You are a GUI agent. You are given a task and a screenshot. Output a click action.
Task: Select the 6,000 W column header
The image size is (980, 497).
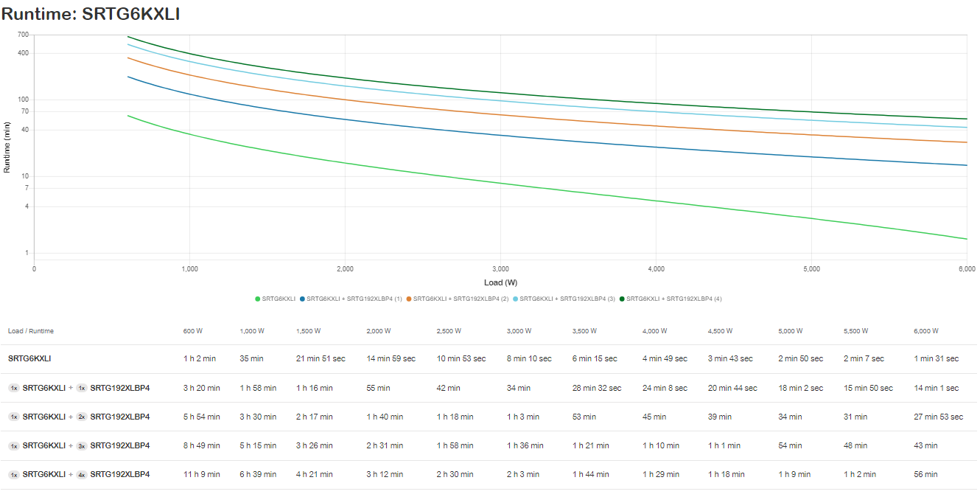click(x=926, y=331)
